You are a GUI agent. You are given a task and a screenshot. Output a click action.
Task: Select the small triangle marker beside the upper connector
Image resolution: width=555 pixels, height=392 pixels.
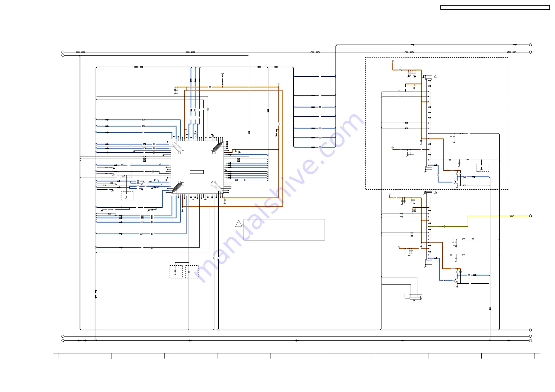pyautogui.click(x=435, y=76)
